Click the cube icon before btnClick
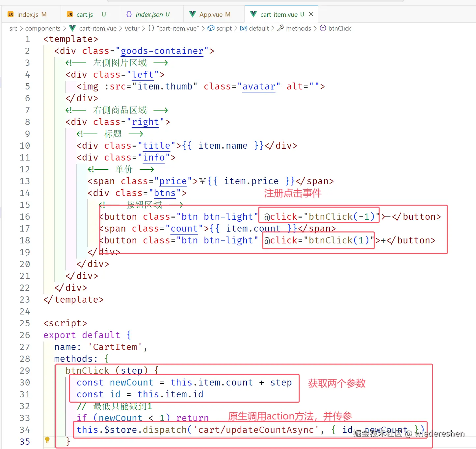The width and height of the screenshot is (476, 449). 323,28
